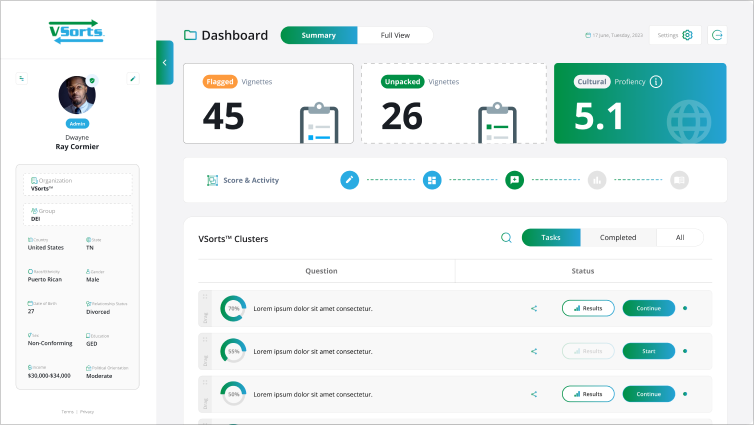This screenshot has width=754, height=425.
Task: Click Results for the 50% question
Action: pos(588,394)
